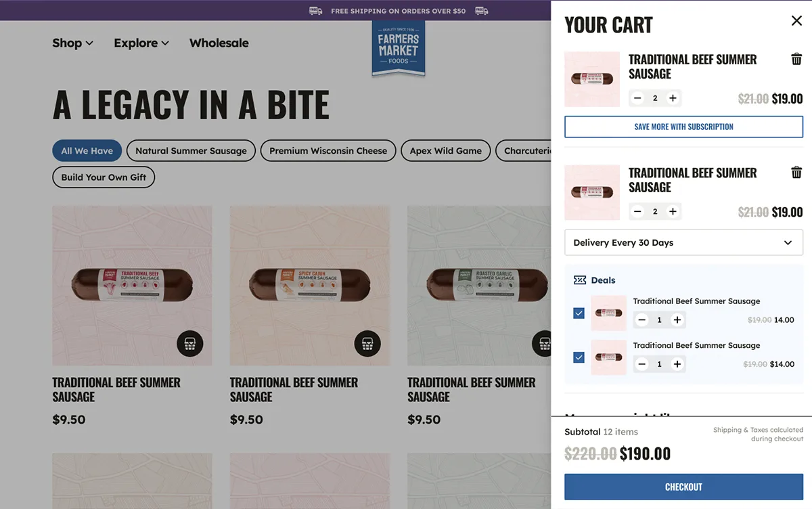Click Save More With Subscription
The width and height of the screenshot is (812, 509).
pos(683,127)
